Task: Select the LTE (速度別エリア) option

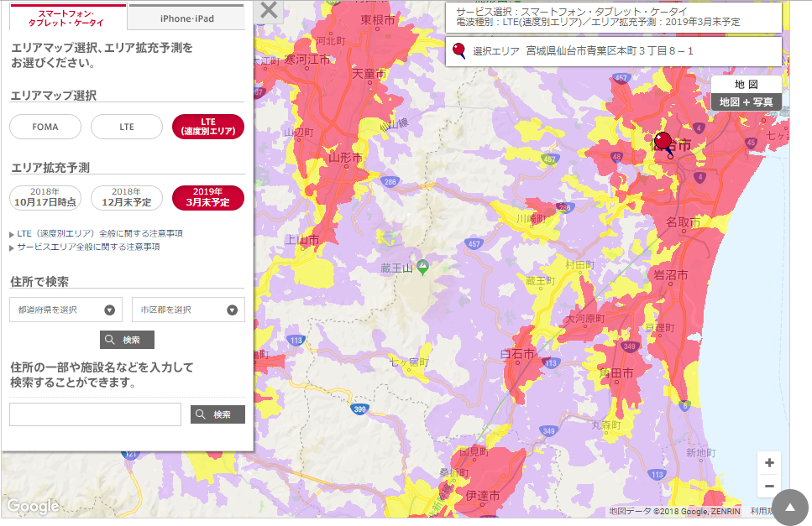Action: tap(208, 127)
